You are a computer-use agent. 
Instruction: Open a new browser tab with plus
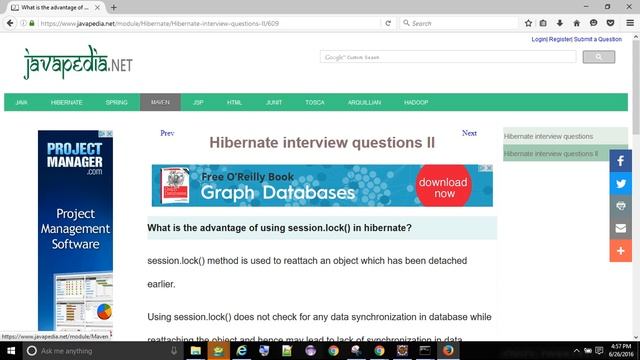point(113,7)
